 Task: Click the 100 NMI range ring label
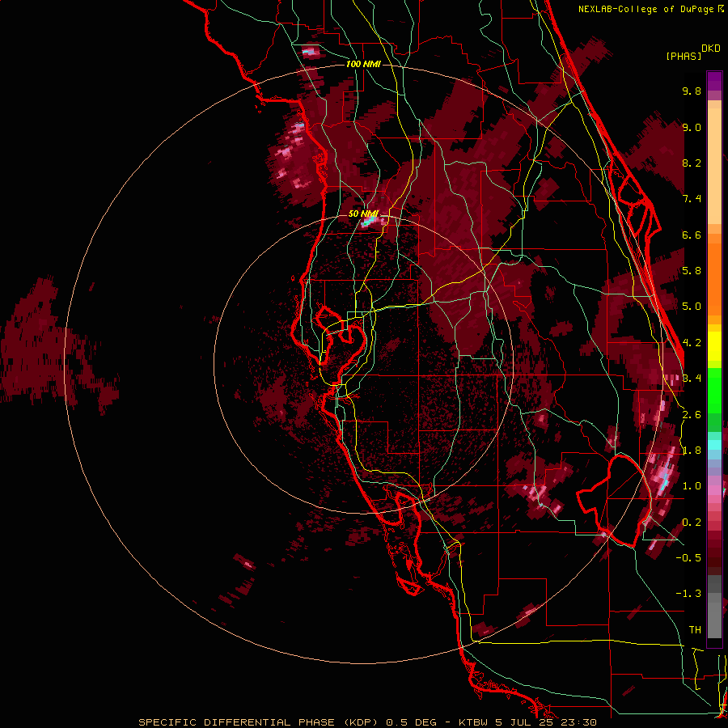(x=363, y=64)
